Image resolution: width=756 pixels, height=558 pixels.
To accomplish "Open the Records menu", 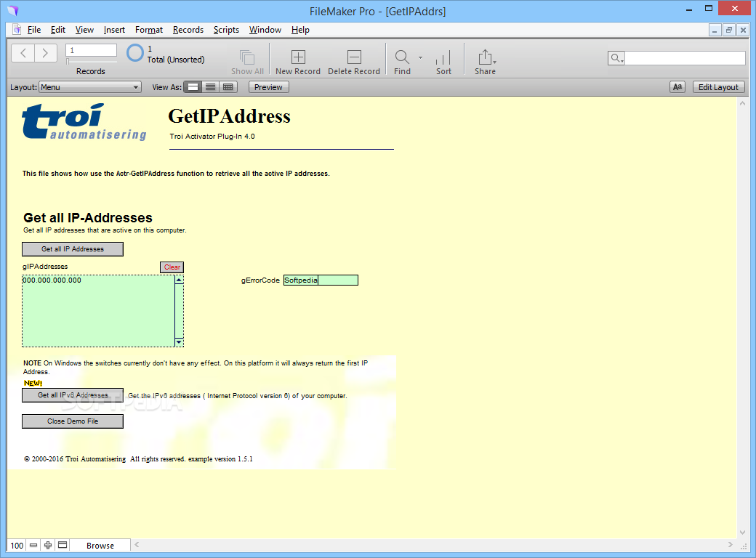I will [x=188, y=30].
